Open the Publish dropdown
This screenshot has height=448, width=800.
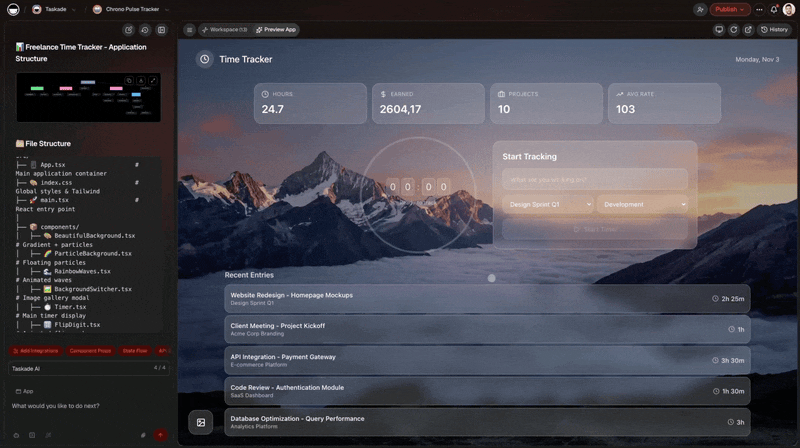[730, 9]
